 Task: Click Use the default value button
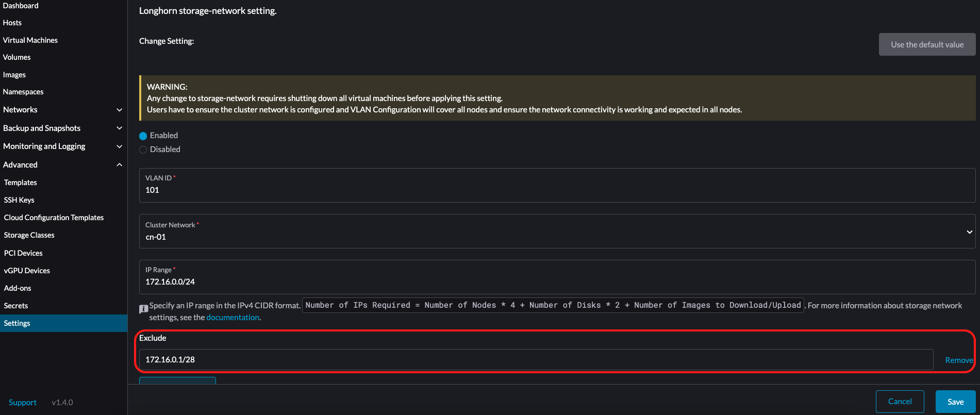[927, 45]
